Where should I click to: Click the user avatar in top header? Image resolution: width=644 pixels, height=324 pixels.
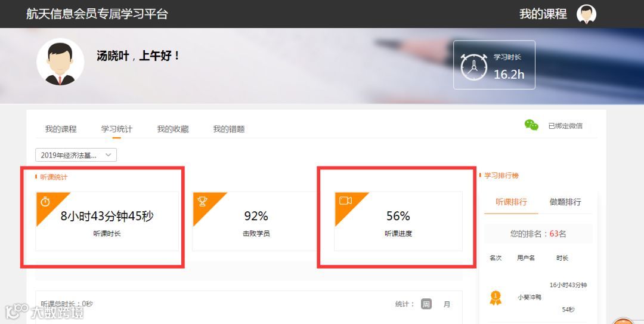[x=586, y=14]
